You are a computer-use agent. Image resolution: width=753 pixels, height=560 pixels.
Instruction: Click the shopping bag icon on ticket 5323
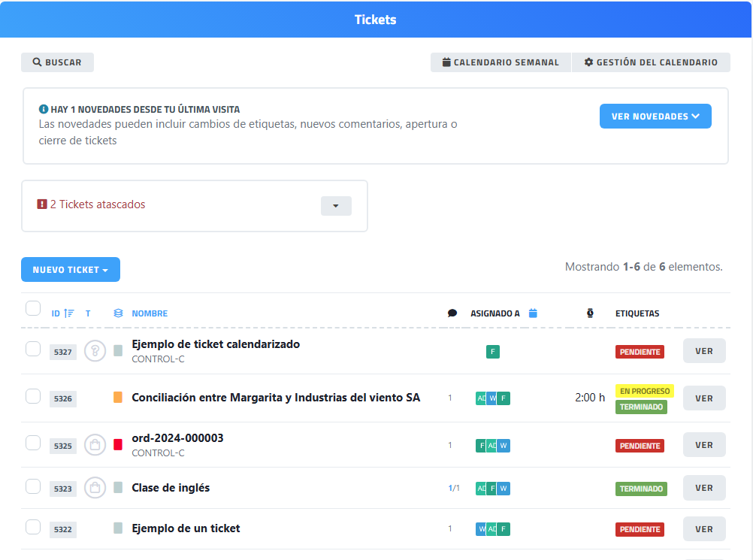(95, 488)
